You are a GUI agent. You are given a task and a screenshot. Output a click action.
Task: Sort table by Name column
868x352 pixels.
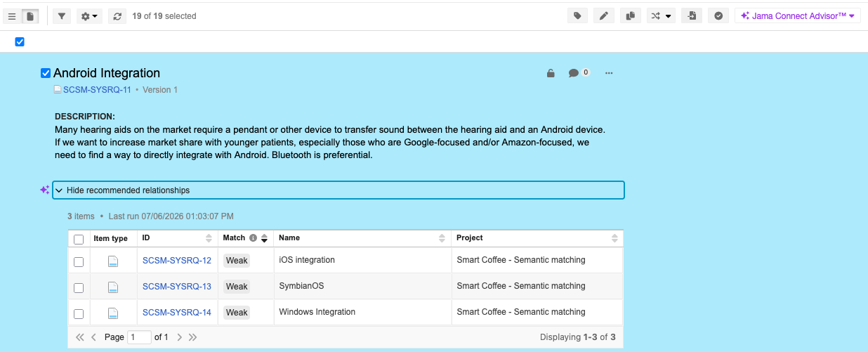[362, 238]
